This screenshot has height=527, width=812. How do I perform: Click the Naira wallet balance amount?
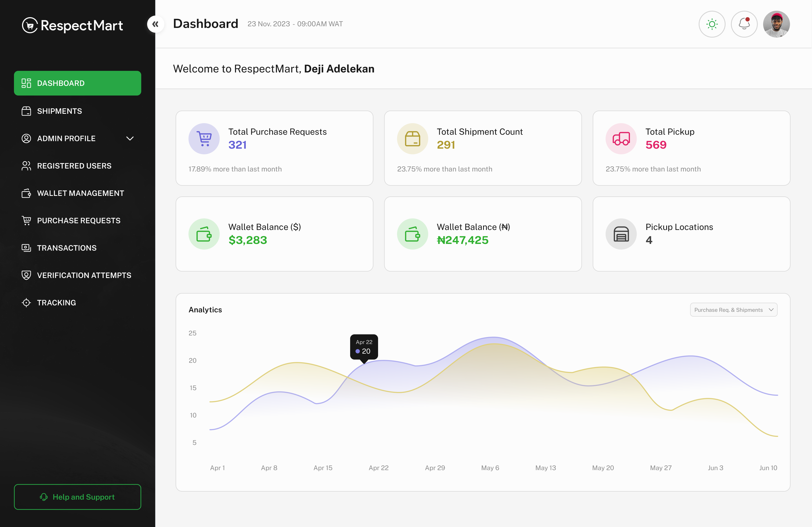pyautogui.click(x=462, y=240)
